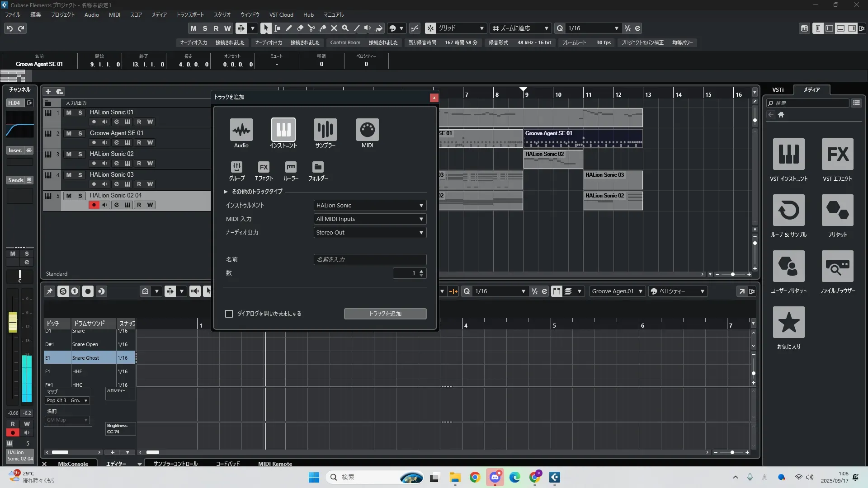
Task: Enable keep dialog open checkbox
Action: (229, 314)
